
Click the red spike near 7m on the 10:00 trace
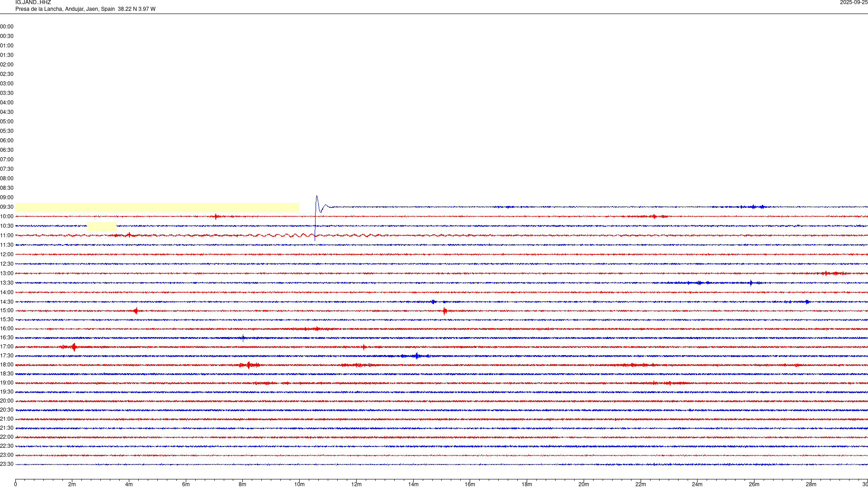pos(216,216)
